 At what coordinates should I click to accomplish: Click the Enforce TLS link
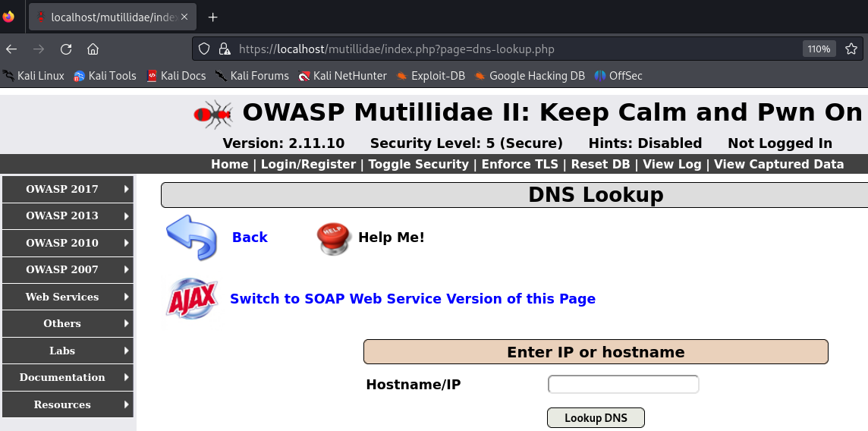pyautogui.click(x=520, y=165)
